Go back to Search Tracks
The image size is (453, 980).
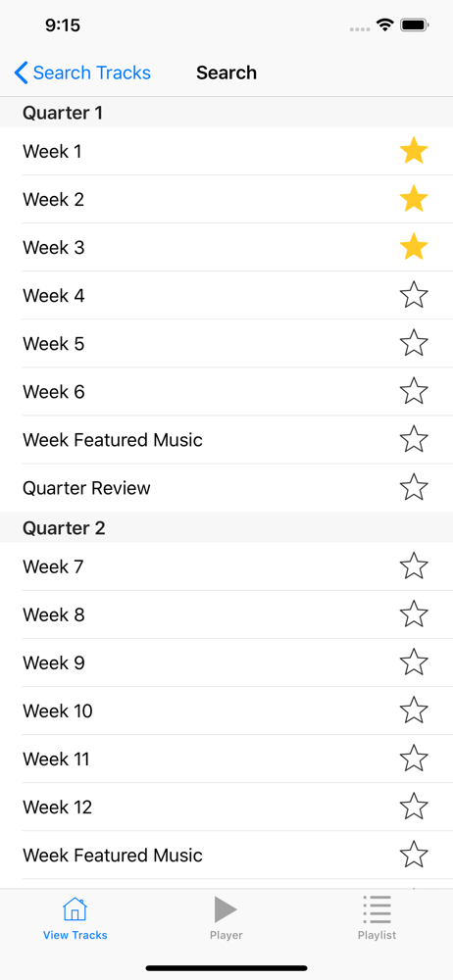click(x=82, y=73)
